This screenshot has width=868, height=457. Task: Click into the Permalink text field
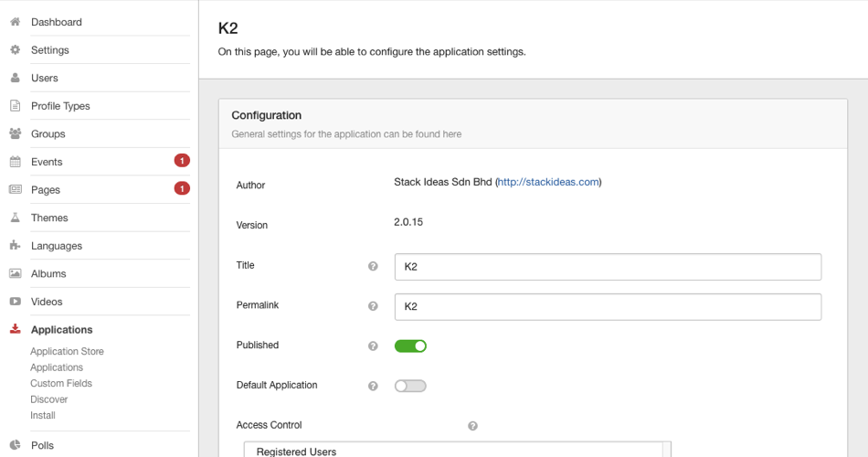tap(608, 307)
